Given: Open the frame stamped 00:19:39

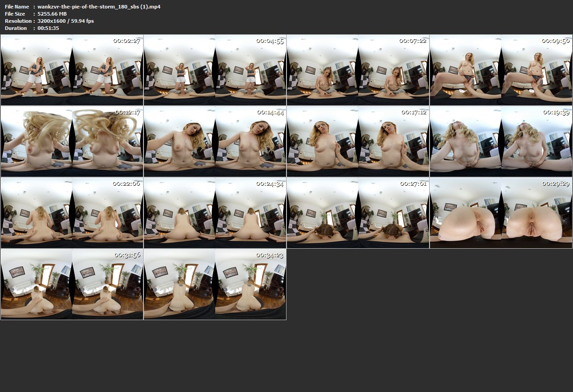Looking at the screenshot, I should [501, 142].
